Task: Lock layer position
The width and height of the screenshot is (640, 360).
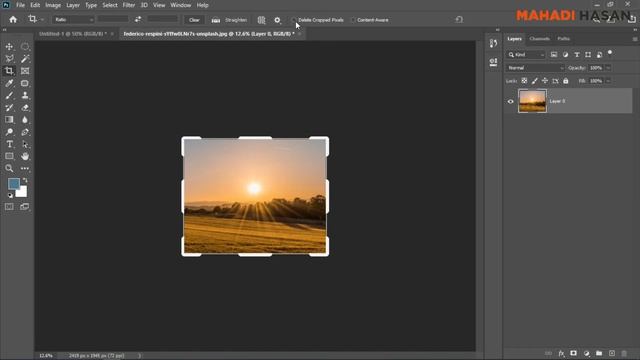Action: click(x=545, y=81)
